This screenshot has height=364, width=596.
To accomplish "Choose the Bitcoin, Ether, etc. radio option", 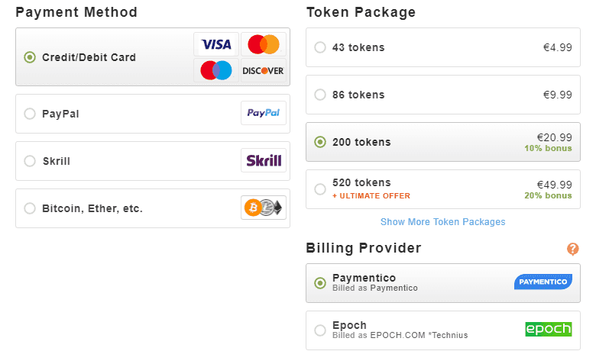I will click(x=30, y=208).
